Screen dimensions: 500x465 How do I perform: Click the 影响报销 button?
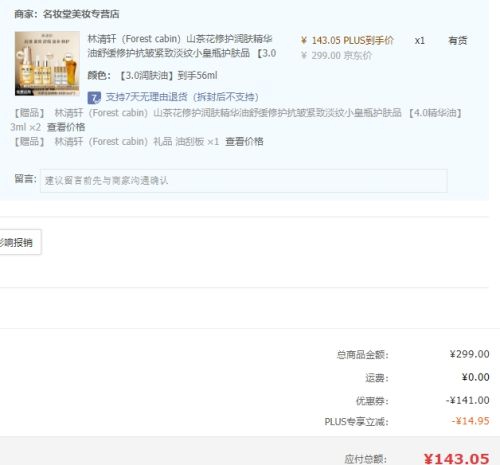point(19,242)
